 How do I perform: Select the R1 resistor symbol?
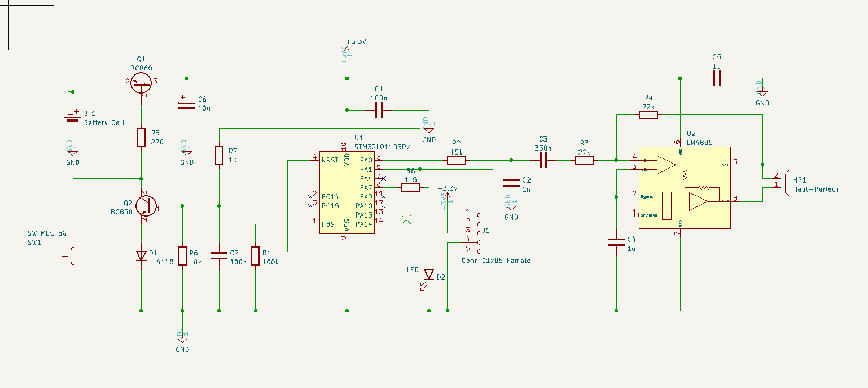click(256, 256)
